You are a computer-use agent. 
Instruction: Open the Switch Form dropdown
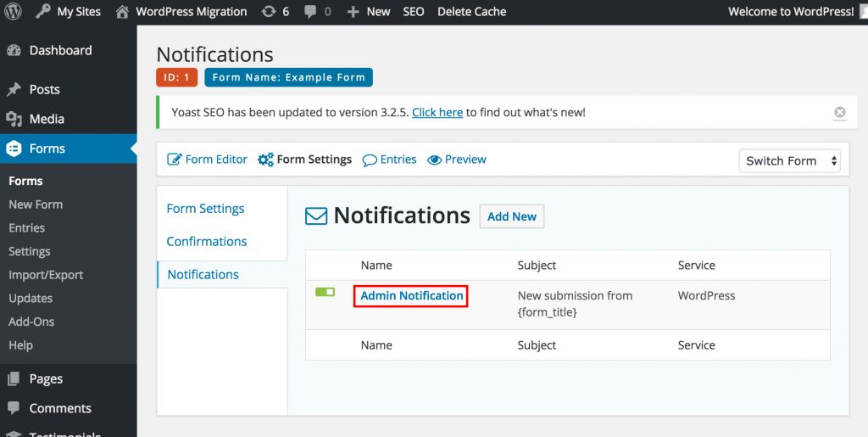[789, 160]
